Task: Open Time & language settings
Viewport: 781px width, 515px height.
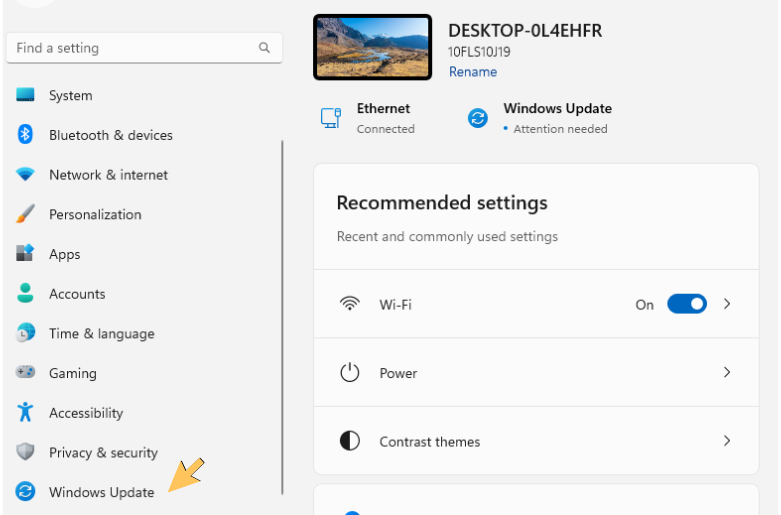Action: point(102,334)
